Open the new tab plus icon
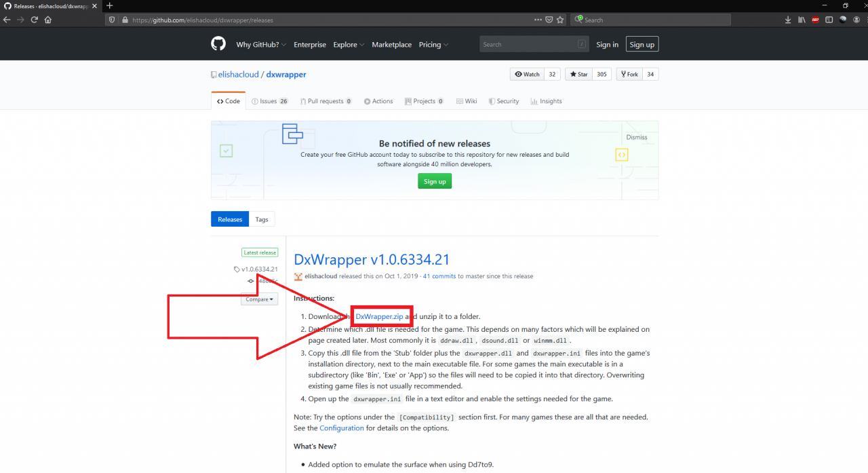Viewport: 868px width, 473px height. pos(110,5)
